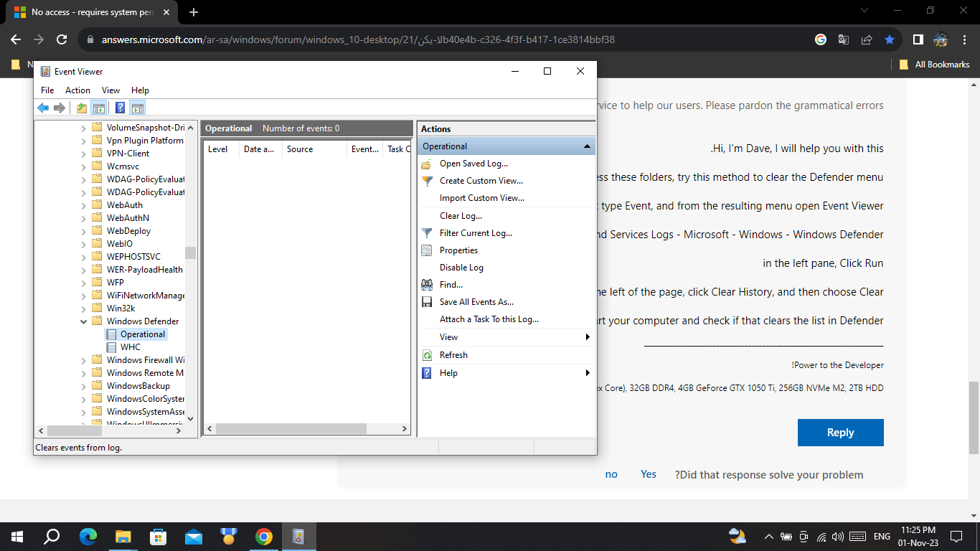980x551 pixels.
Task: Click the Back arrow in Event Viewer toolbar
Action: [x=43, y=108]
